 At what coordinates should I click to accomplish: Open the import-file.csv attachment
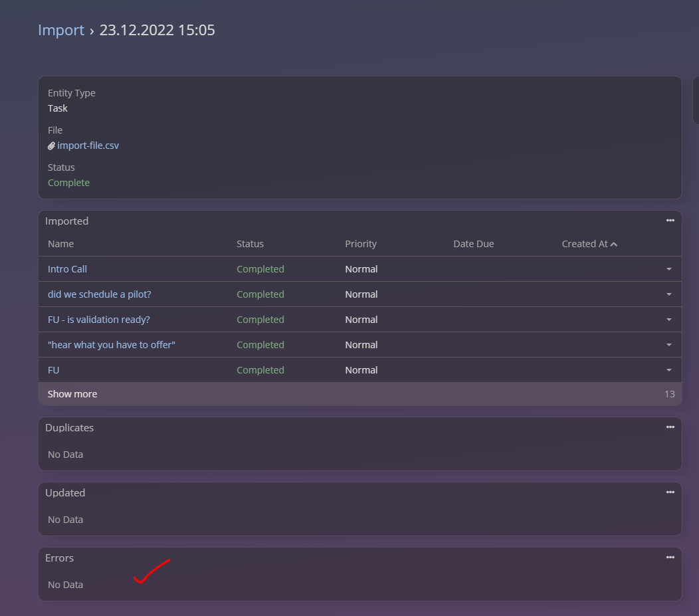pos(88,146)
